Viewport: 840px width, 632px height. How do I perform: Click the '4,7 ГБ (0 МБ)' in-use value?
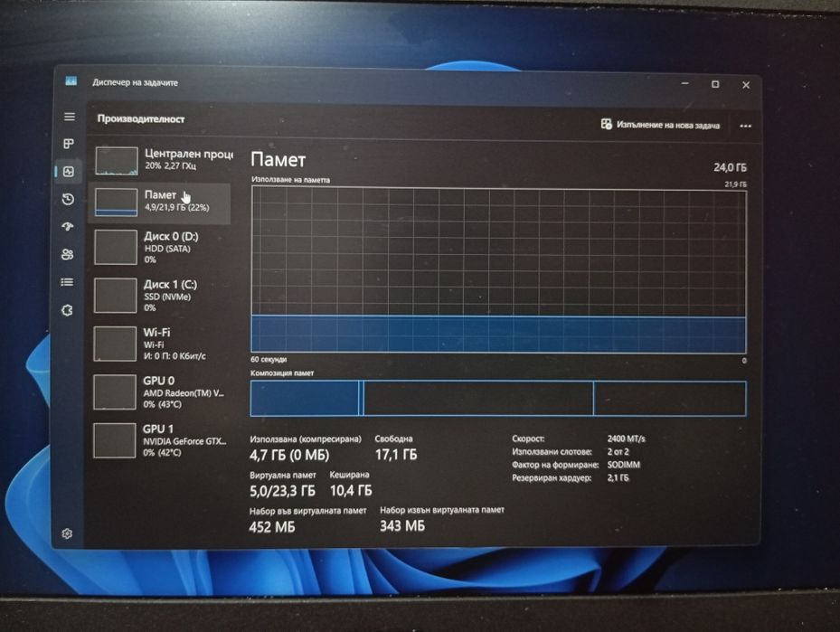pos(289,456)
